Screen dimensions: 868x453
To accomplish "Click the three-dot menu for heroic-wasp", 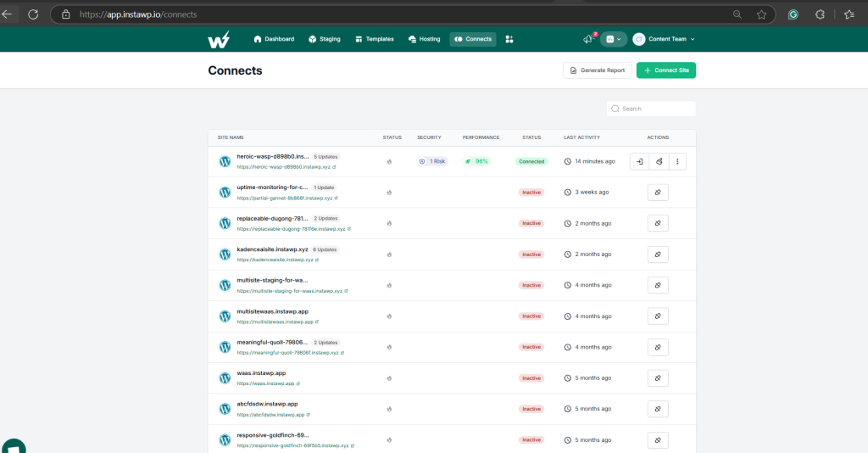I will 677,162.
